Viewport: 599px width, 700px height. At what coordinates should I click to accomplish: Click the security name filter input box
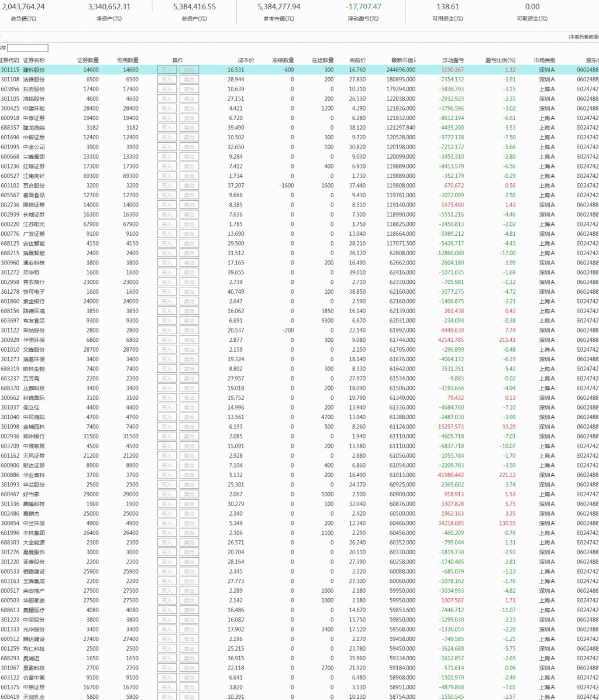point(27,48)
